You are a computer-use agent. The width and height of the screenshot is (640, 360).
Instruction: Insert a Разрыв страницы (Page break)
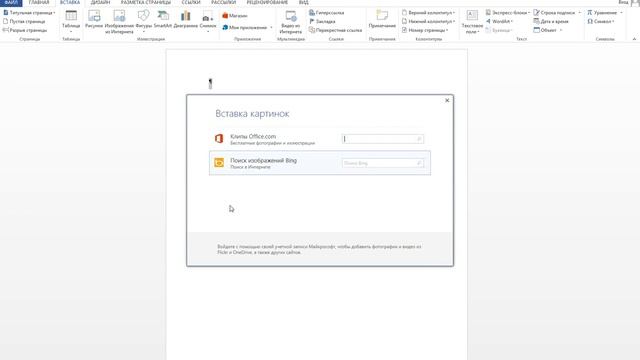(25, 30)
